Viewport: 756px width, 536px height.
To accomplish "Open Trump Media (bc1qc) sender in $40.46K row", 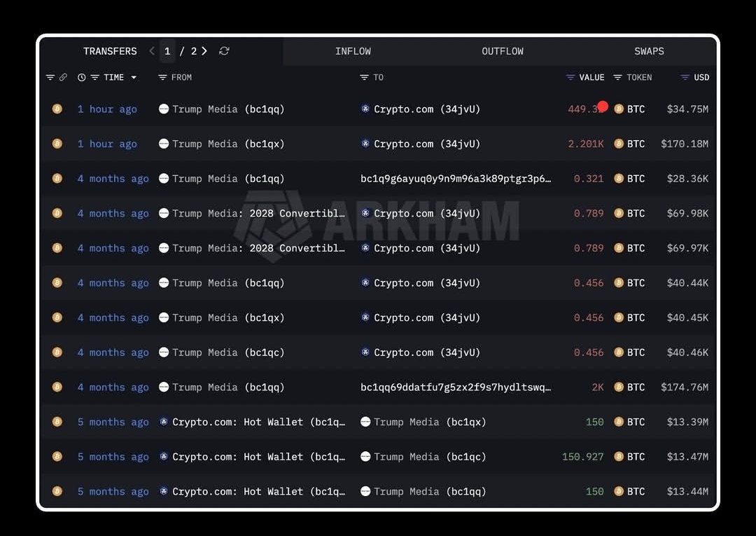I will pyautogui.click(x=222, y=352).
